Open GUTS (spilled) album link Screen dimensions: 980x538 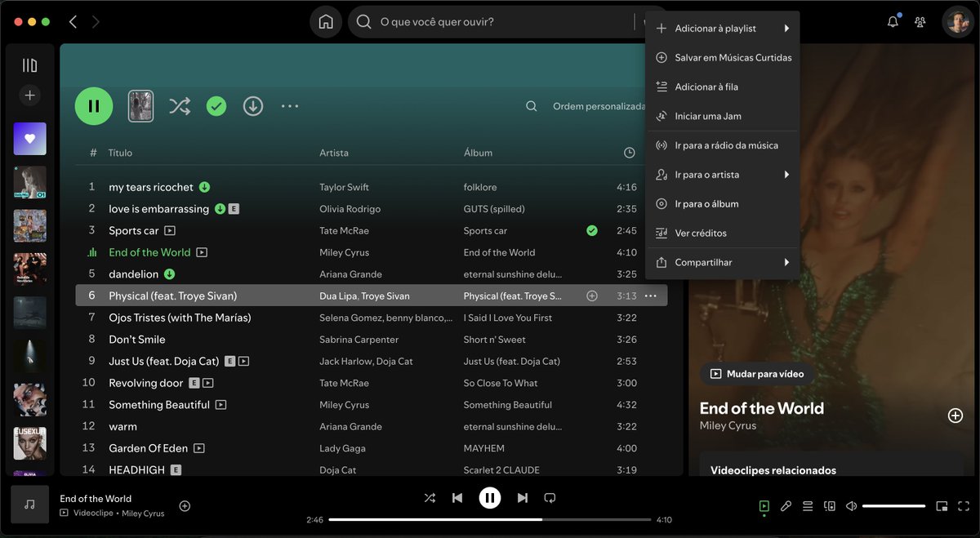[494, 209]
